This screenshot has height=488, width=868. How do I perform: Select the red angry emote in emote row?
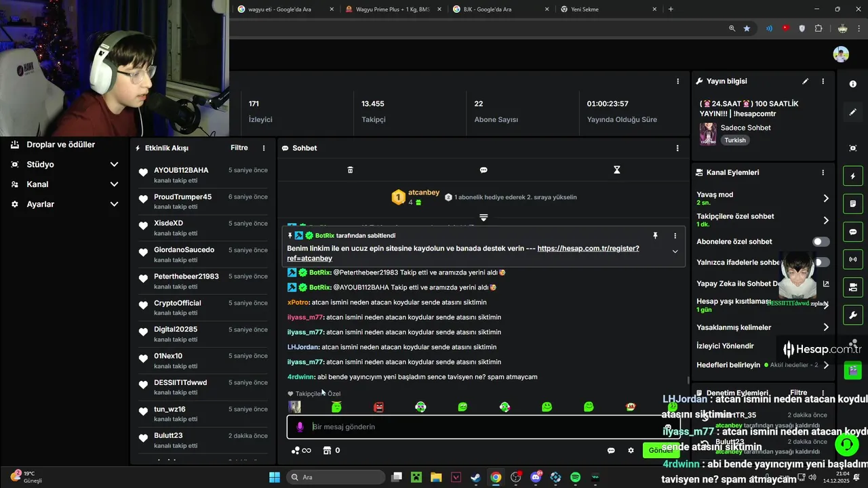[x=378, y=407]
